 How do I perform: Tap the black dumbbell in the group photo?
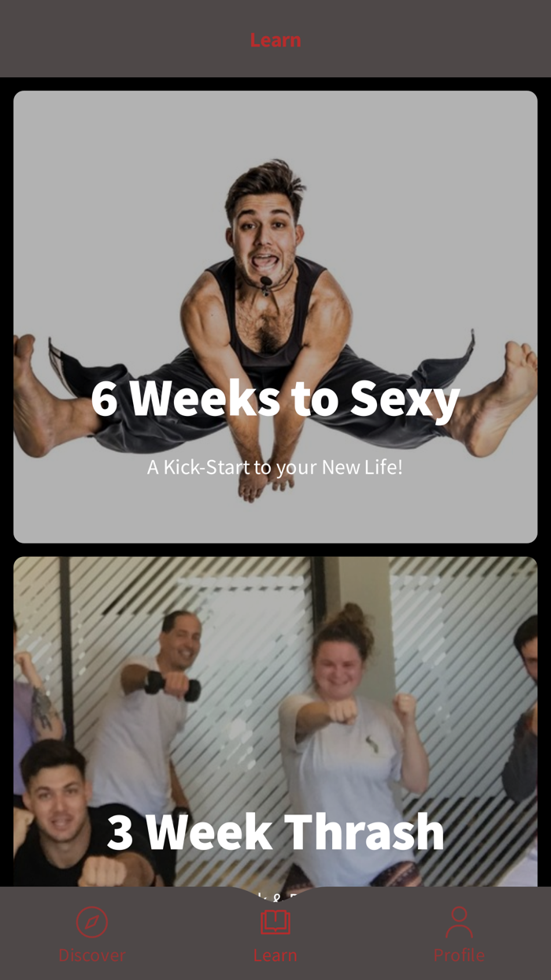tap(173, 685)
